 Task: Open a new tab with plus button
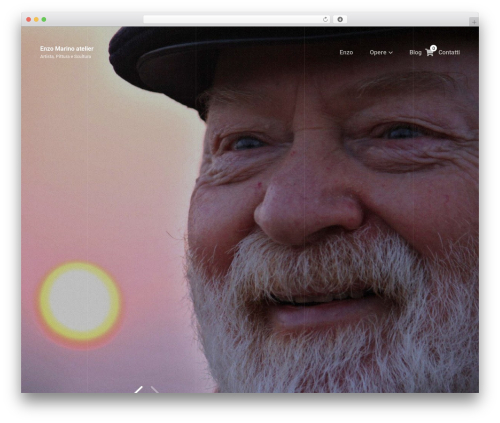474,22
